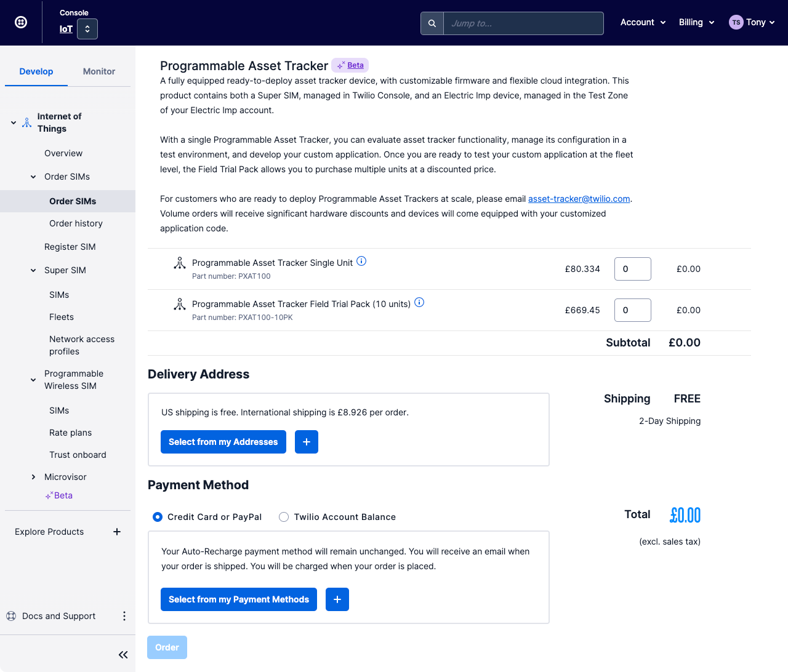Open the Billing menu
The height and width of the screenshot is (672, 788).
(696, 22)
